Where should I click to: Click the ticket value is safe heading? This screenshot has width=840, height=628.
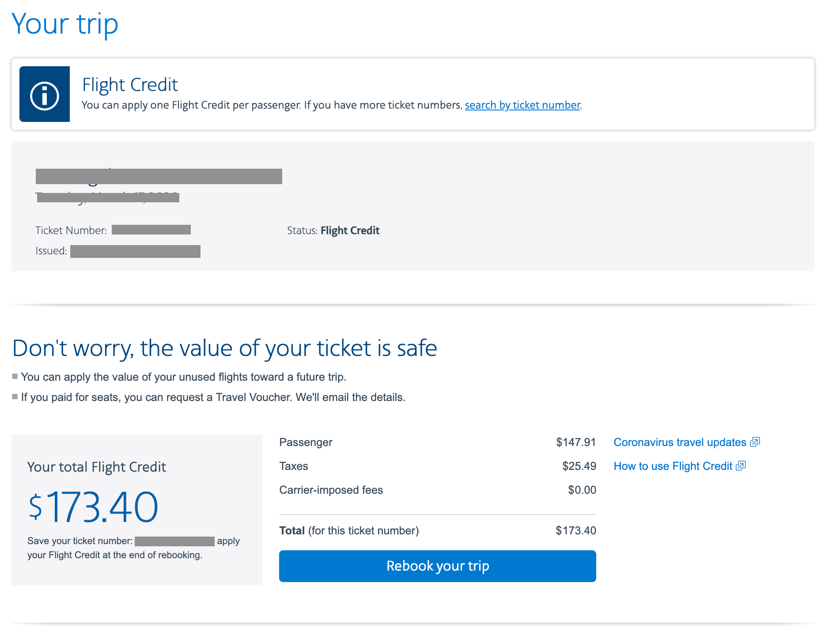tap(224, 348)
